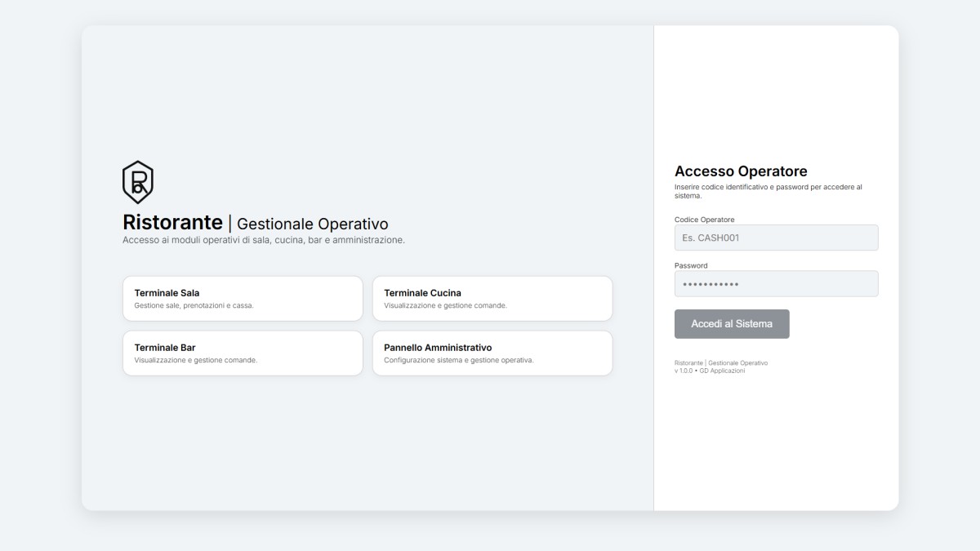Click 'Gestione sale, prenotazioni e cassa.' description
980x551 pixels.
click(x=194, y=305)
